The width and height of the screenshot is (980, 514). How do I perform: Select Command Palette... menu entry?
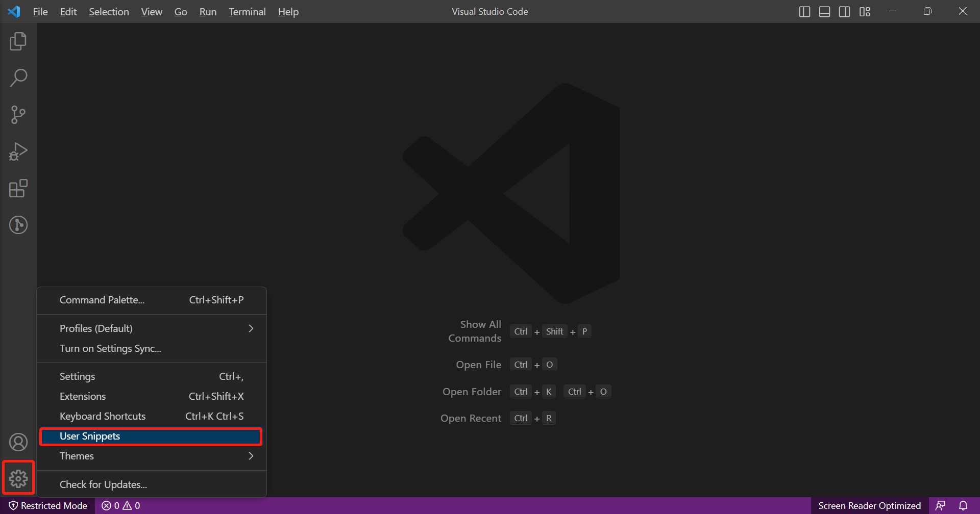152,300
